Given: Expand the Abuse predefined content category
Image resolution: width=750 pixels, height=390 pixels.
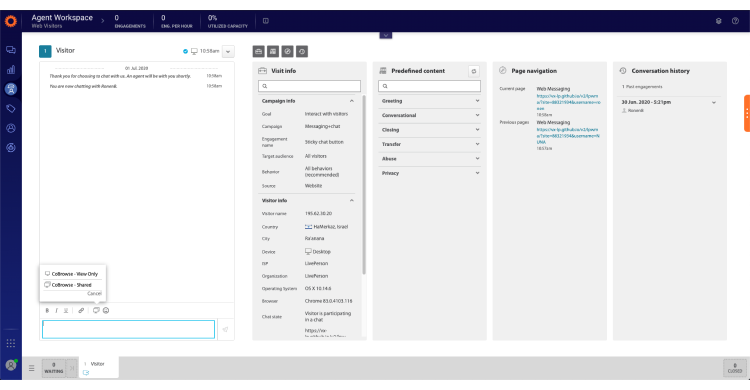Looking at the screenshot, I should click(430, 158).
